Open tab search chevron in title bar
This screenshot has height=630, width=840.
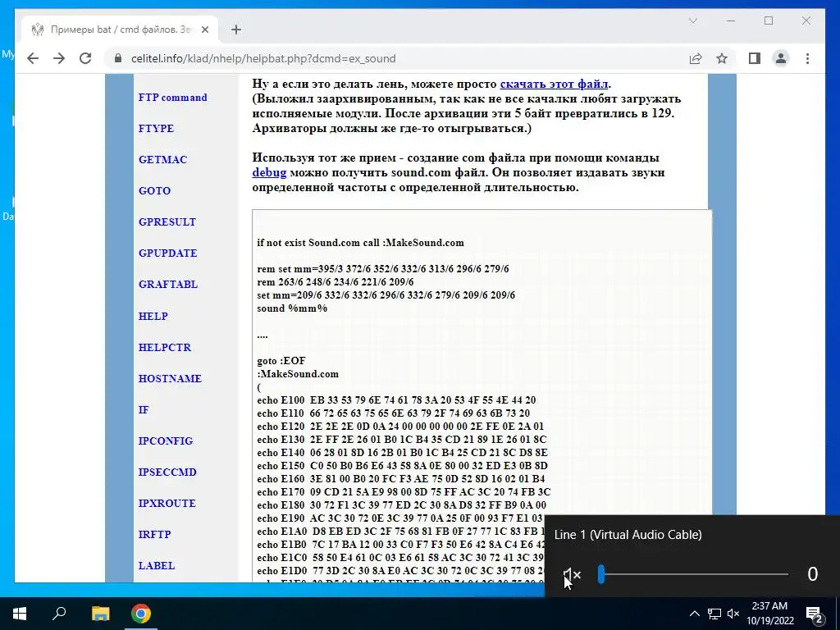[x=692, y=21]
